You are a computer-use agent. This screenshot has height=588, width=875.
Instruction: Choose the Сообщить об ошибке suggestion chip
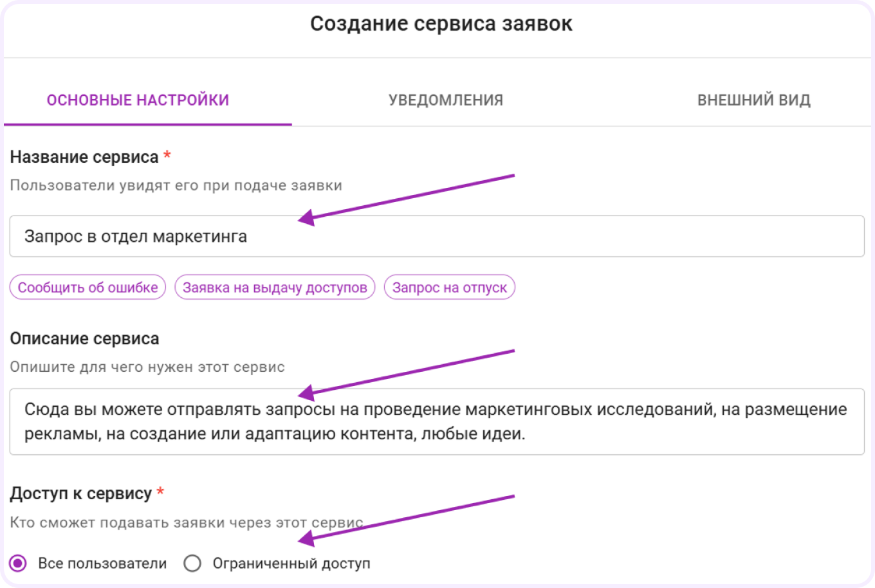[x=88, y=288]
